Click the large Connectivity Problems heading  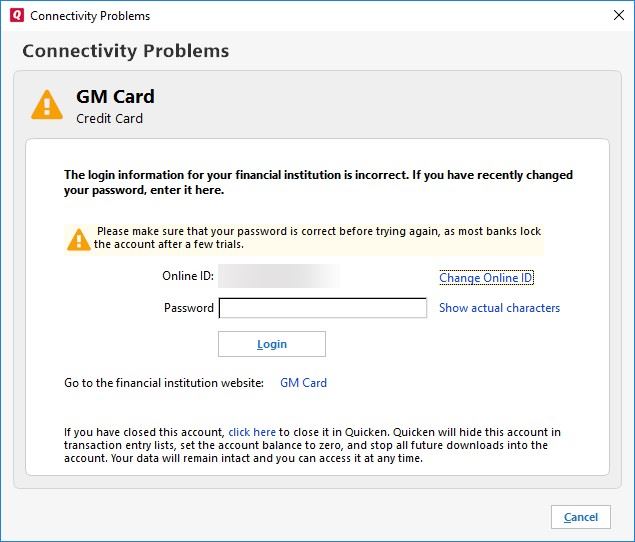pos(126,51)
